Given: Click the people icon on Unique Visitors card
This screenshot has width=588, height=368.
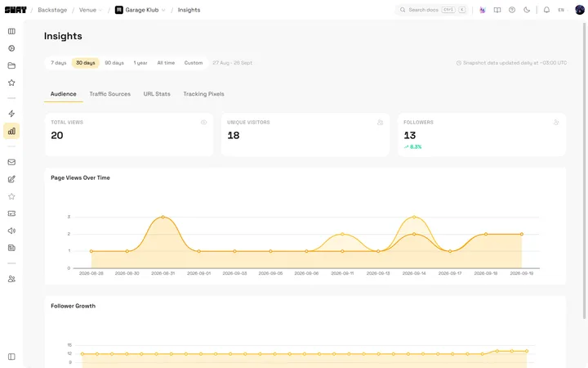Looking at the screenshot, I should tap(381, 123).
